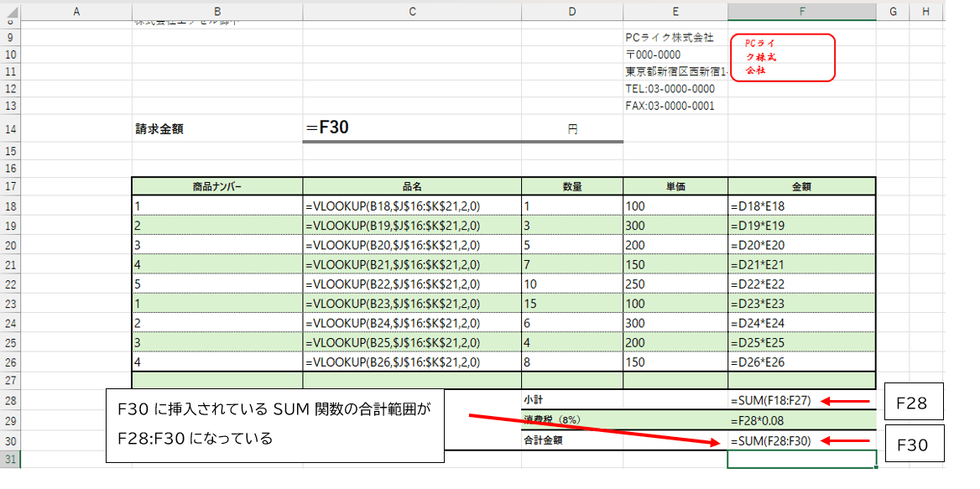980x489 pixels.
Task: Click the 請求金額 label cell
Action: pyautogui.click(x=216, y=128)
